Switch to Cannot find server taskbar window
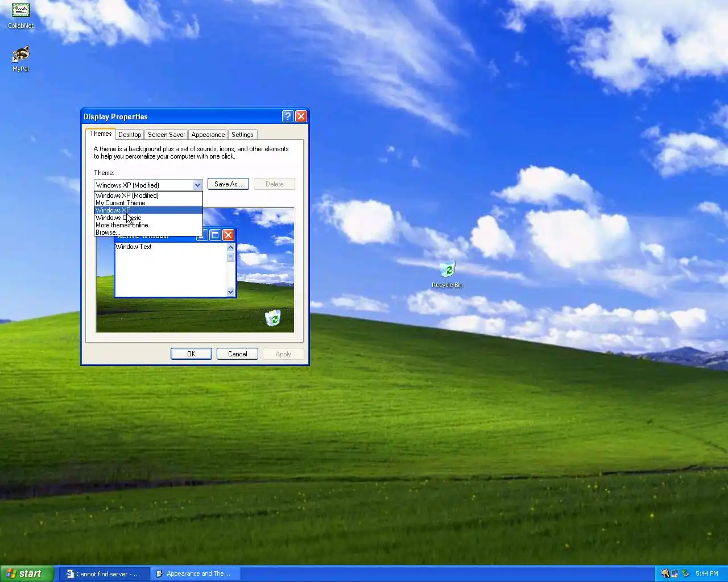This screenshot has height=582, width=728. [x=104, y=574]
